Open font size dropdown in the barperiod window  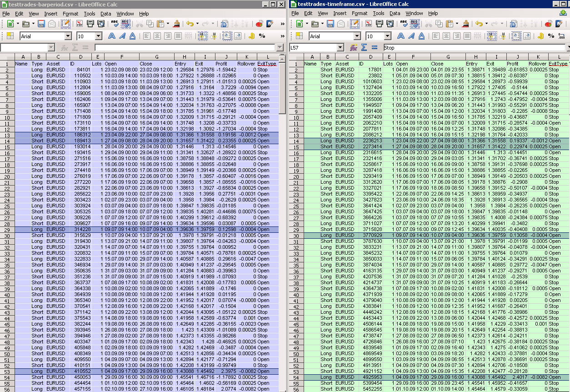pos(98,36)
